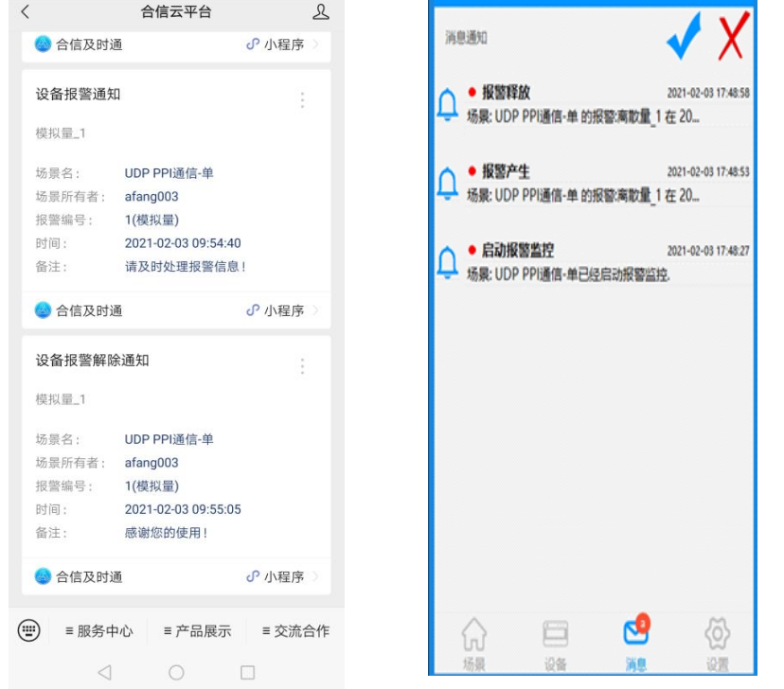Go back using the top-left arrow

[x=26, y=11]
